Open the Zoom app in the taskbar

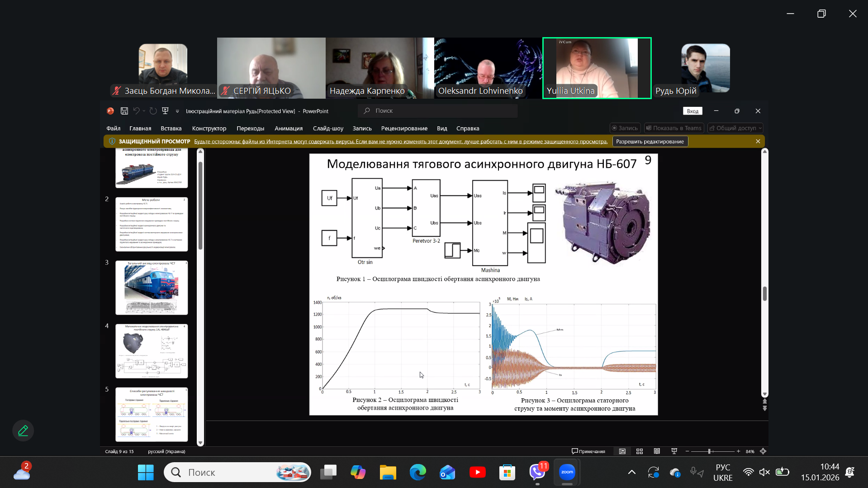click(x=567, y=472)
